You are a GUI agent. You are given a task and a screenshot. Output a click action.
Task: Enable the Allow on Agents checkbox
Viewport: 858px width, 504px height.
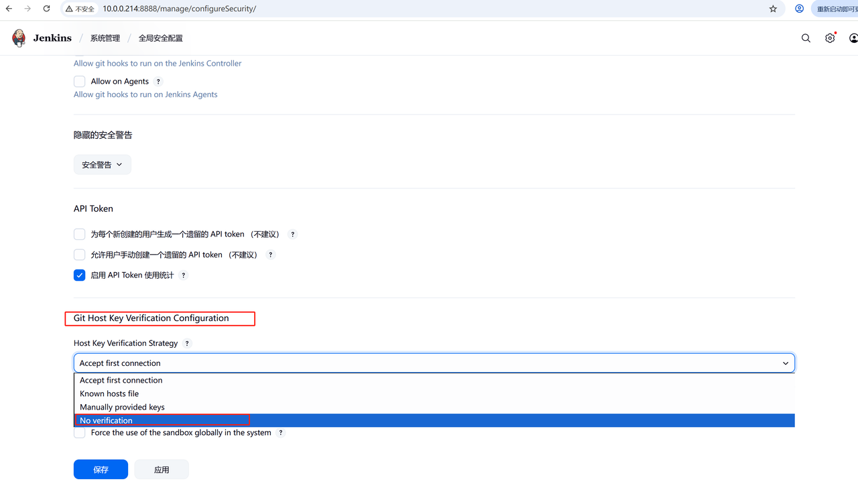click(80, 81)
